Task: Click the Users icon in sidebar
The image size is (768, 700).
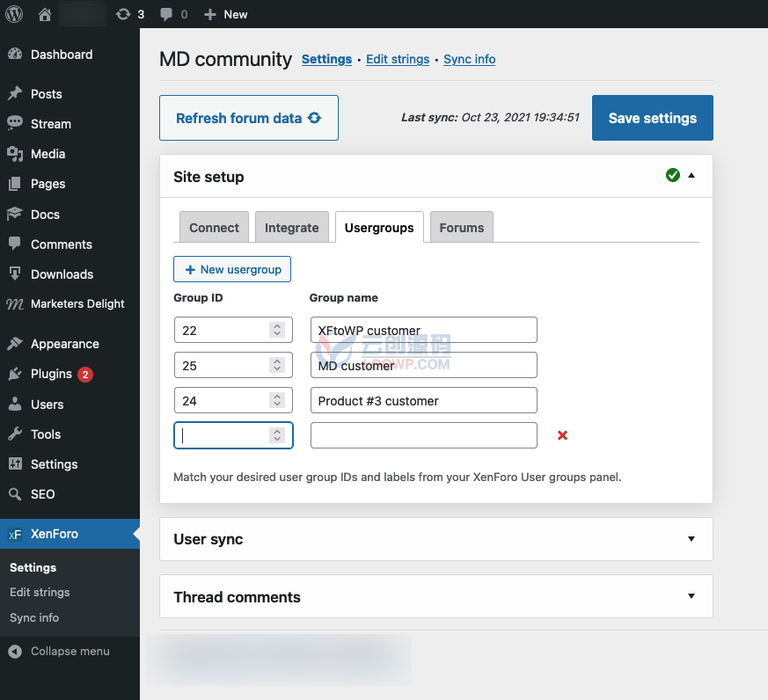Action: [x=15, y=404]
